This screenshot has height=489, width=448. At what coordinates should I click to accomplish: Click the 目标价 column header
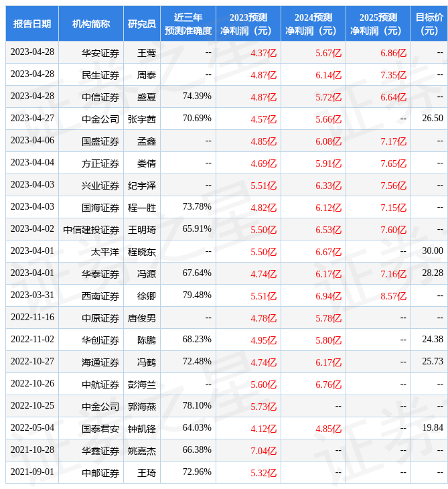click(429, 23)
